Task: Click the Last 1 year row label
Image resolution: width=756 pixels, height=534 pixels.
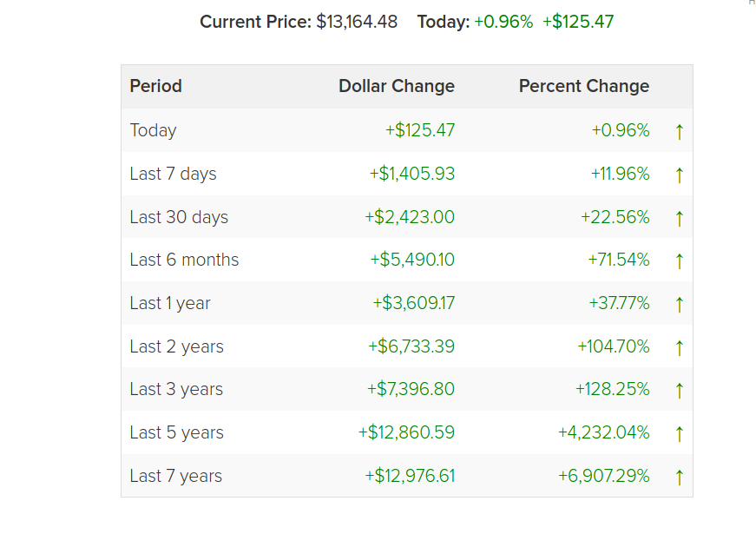Action: point(170,303)
